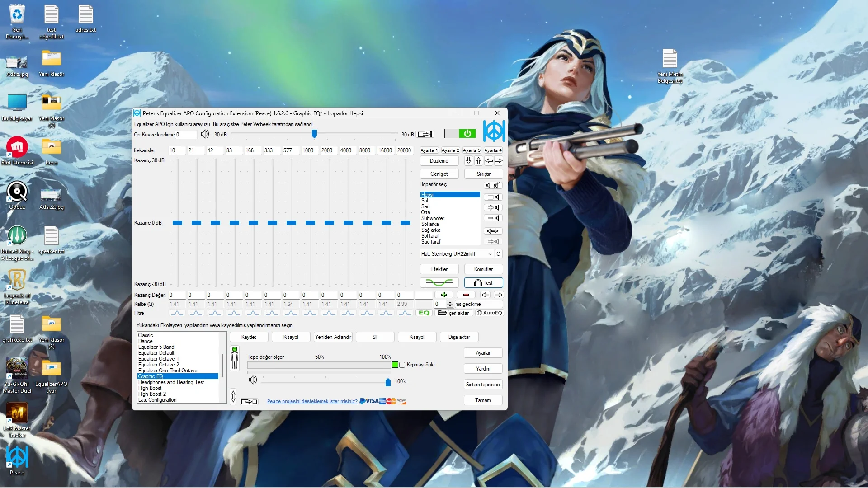Open the Peace shortcut on the desktop
The width and height of the screenshot is (868, 488).
coord(17,461)
